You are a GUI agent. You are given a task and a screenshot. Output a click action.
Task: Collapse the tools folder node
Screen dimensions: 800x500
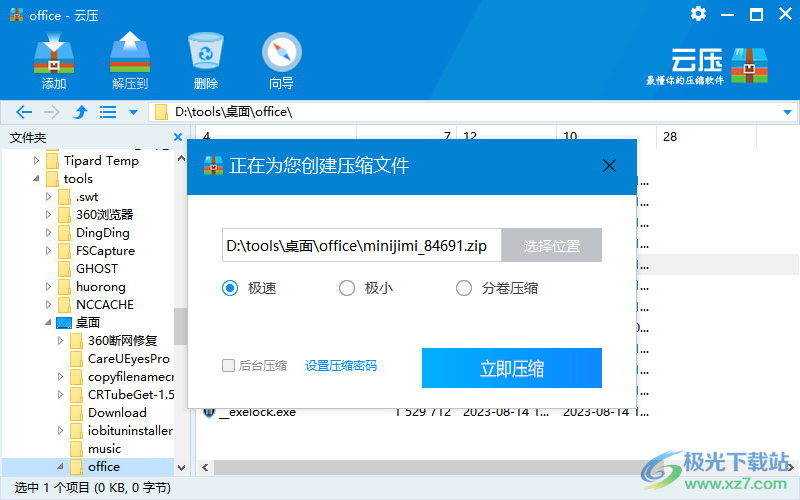pos(36,179)
